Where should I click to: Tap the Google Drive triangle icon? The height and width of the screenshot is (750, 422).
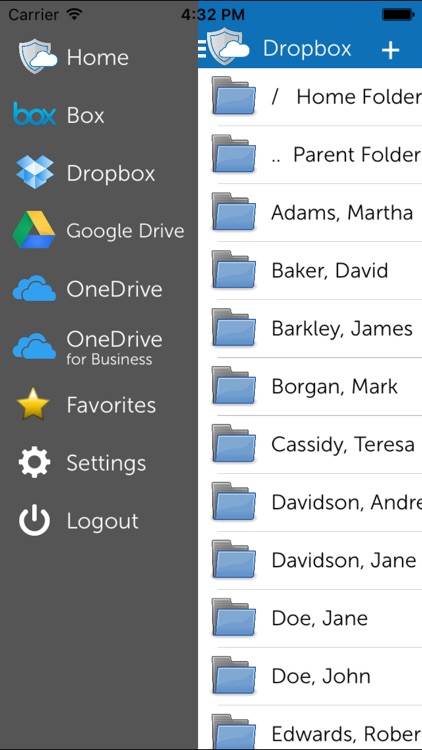tap(34, 230)
